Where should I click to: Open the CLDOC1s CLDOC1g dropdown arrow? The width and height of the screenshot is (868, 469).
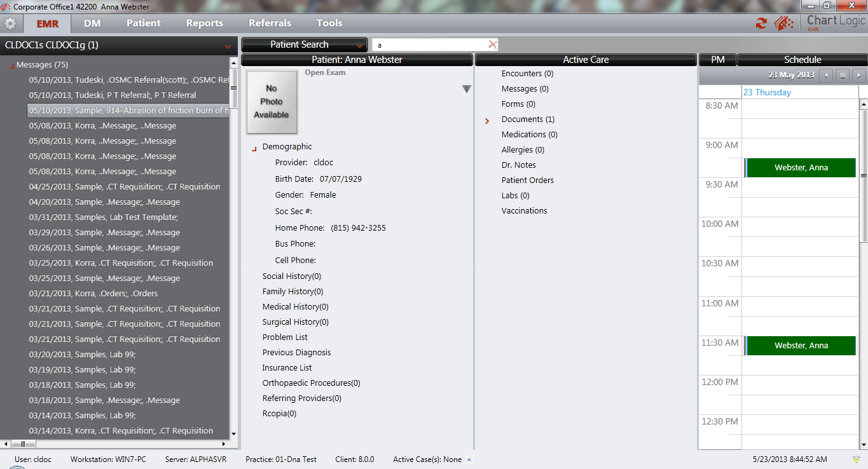pos(227,46)
